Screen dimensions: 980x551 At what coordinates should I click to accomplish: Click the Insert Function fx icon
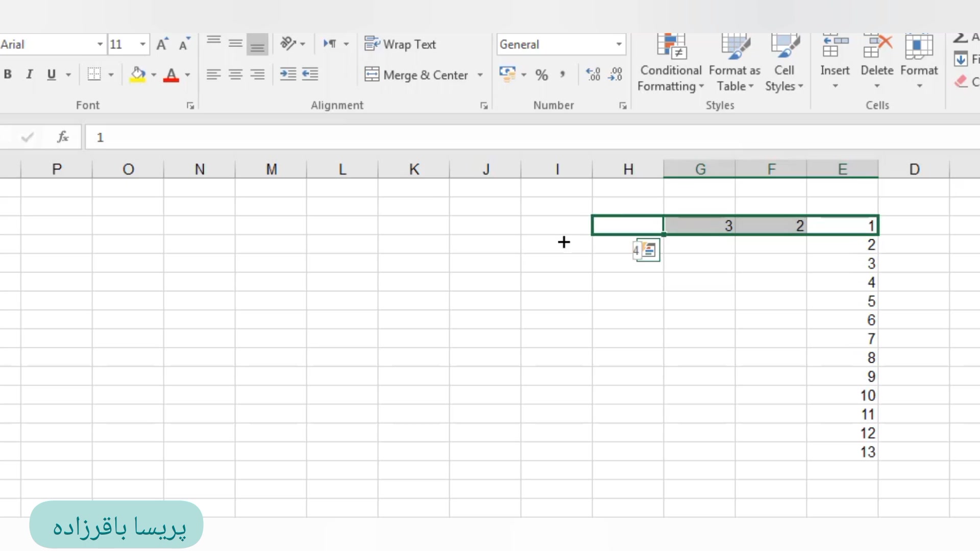coord(62,137)
